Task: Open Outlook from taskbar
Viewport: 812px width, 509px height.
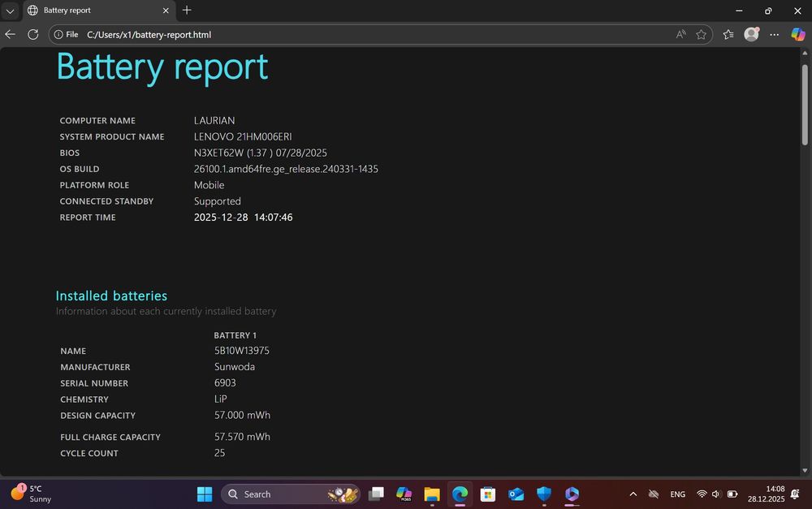Action: point(516,494)
